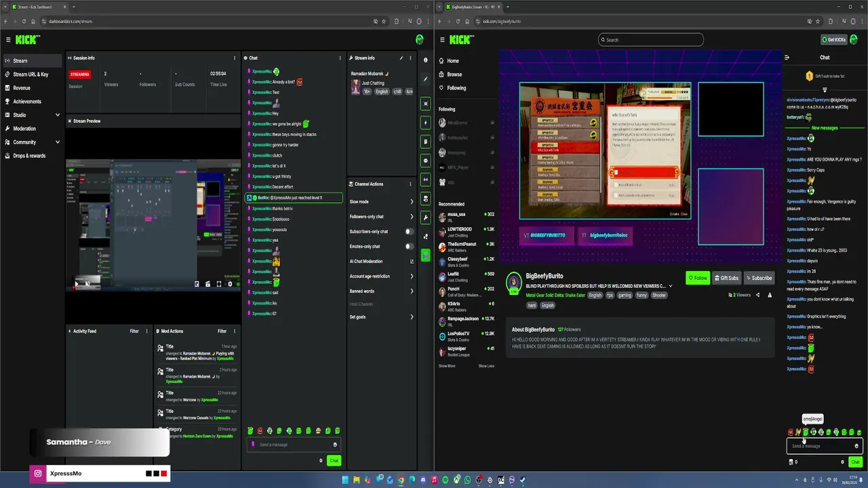Open Metal Gear Solid Delta: Snake Eater category
Image resolution: width=868 pixels, height=488 pixels.
(555, 296)
